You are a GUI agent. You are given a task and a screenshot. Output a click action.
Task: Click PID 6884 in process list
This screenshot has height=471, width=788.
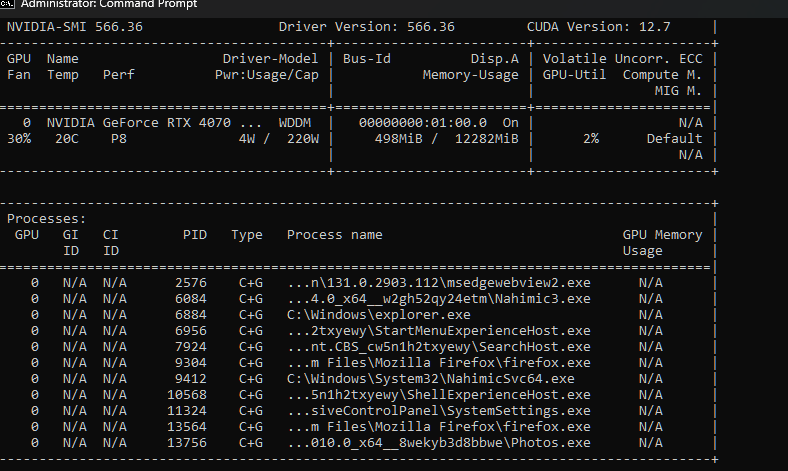(x=190, y=315)
